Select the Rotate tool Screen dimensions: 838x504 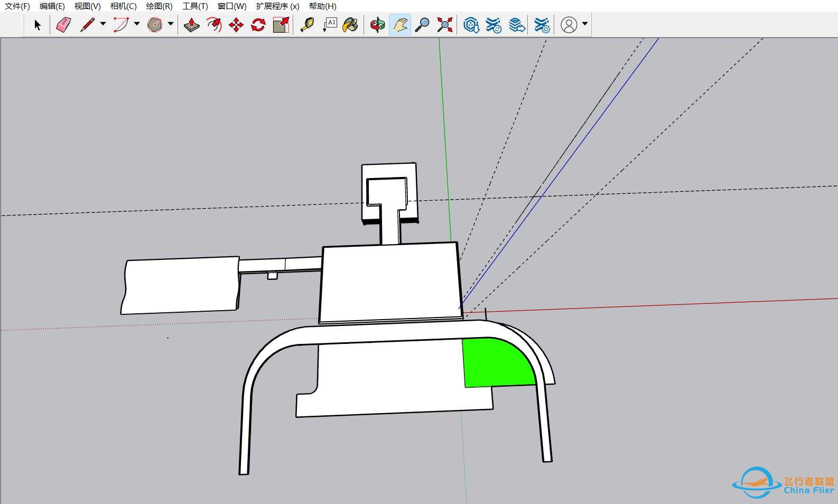(258, 24)
